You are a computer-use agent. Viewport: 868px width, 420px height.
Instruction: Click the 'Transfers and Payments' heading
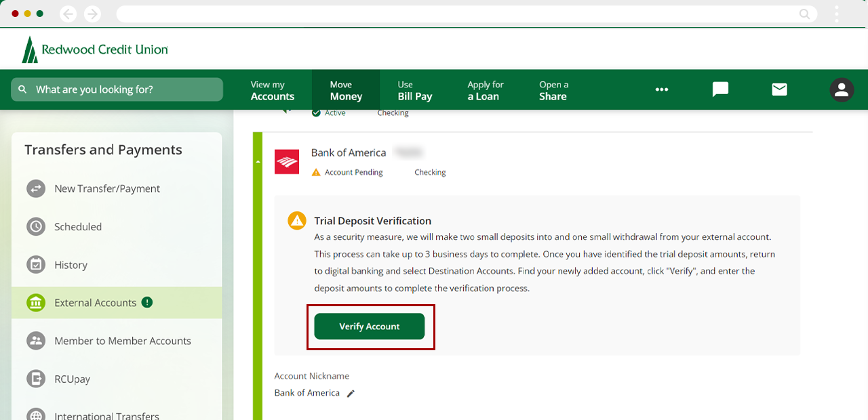coord(103,150)
